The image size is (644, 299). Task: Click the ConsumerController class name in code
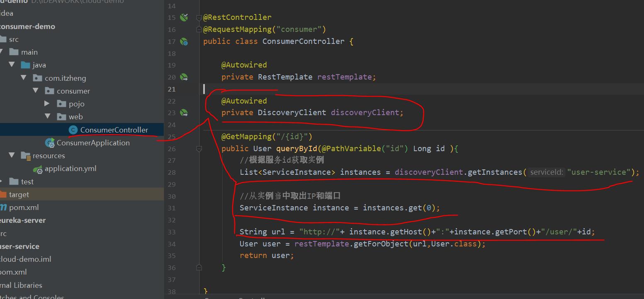(304, 41)
